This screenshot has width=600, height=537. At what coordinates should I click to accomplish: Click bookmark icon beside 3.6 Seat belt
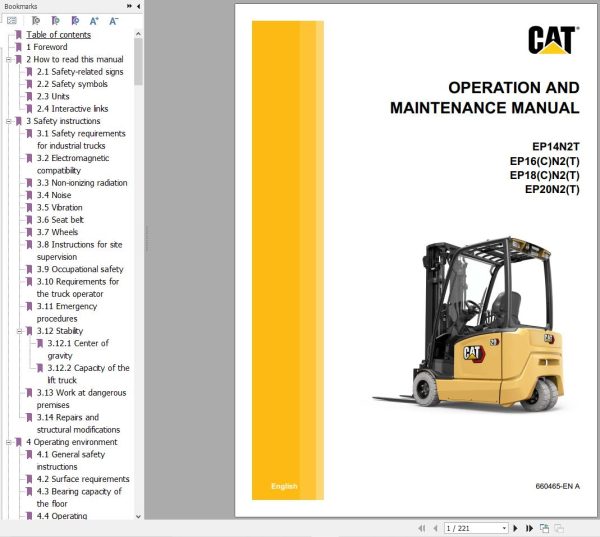(29, 220)
